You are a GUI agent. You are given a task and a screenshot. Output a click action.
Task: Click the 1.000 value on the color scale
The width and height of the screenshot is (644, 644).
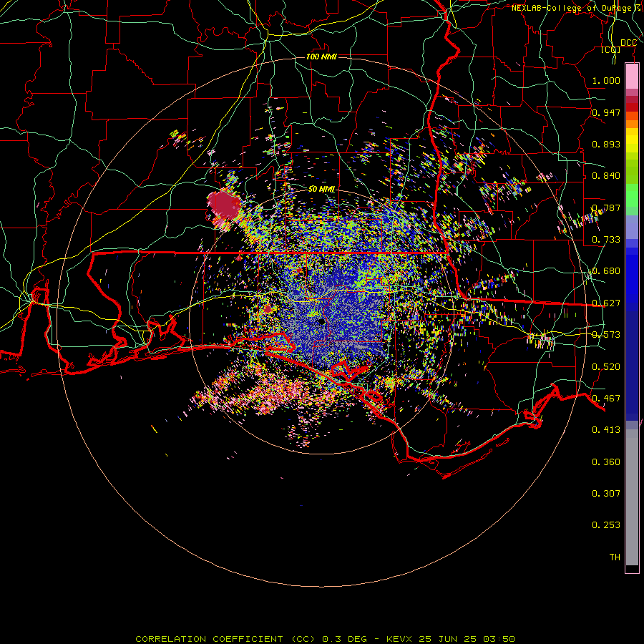[x=606, y=80]
